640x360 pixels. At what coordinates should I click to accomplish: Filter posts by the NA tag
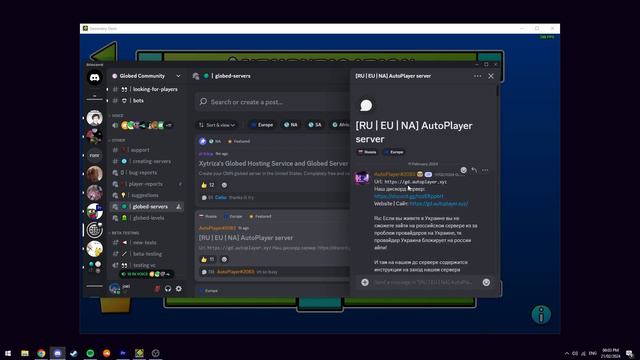(x=291, y=125)
